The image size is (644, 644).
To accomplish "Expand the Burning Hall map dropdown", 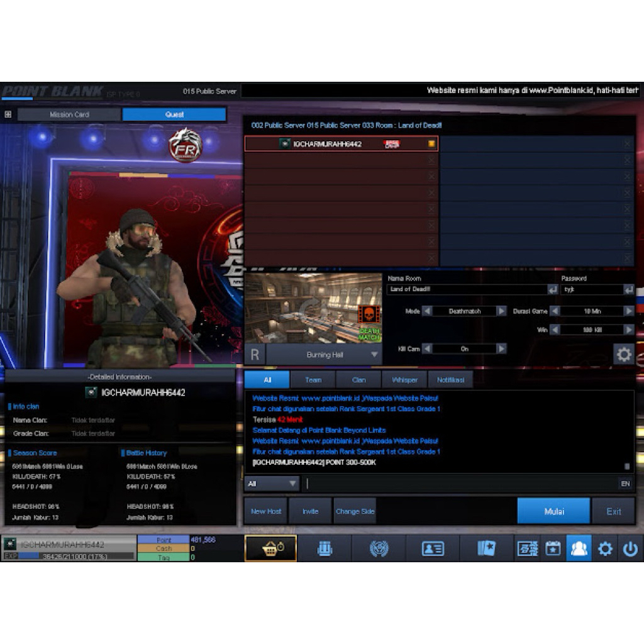I will (x=374, y=355).
